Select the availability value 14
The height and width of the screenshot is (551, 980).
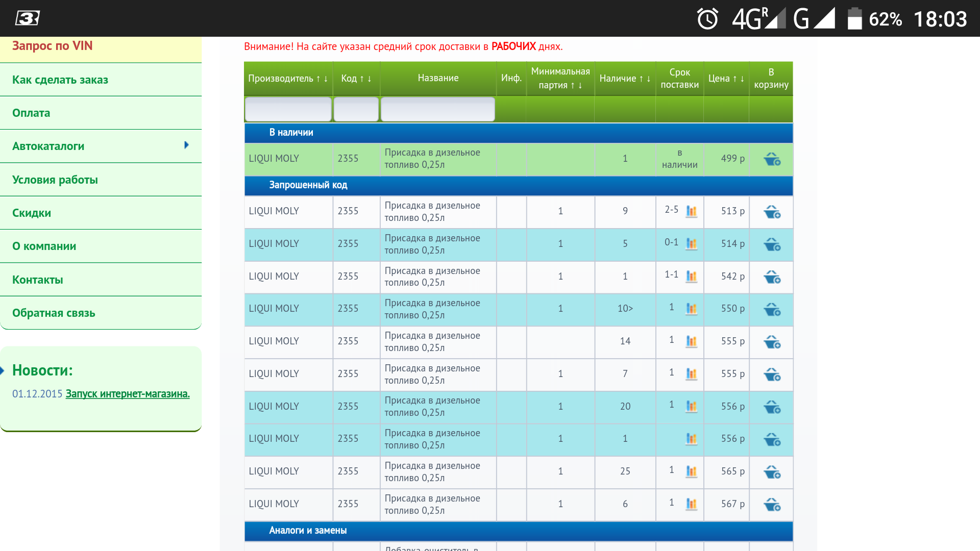625,341
